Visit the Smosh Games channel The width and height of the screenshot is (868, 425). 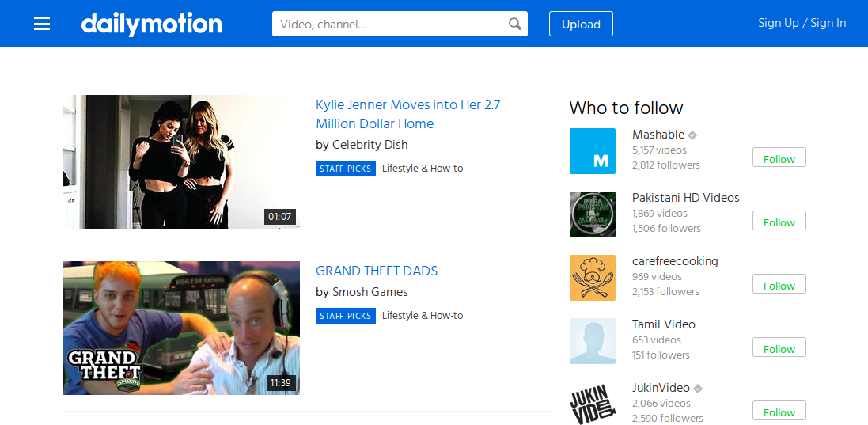[x=370, y=291]
